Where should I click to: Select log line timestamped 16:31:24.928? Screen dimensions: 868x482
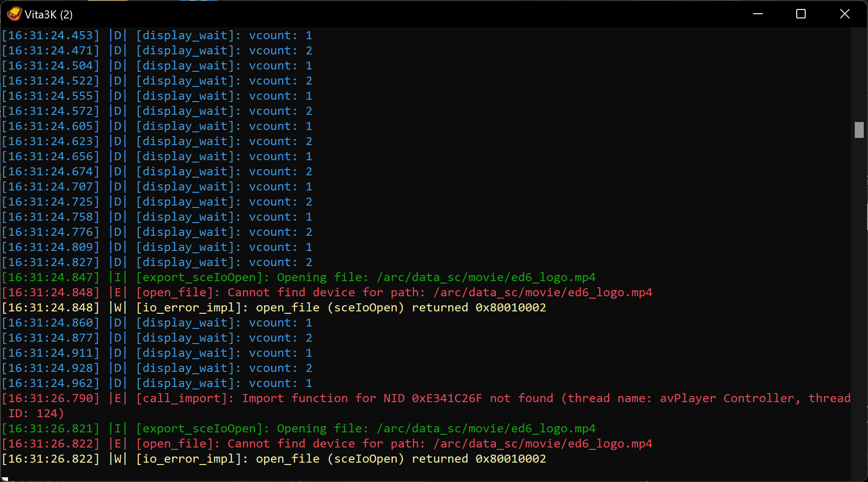pos(157,368)
